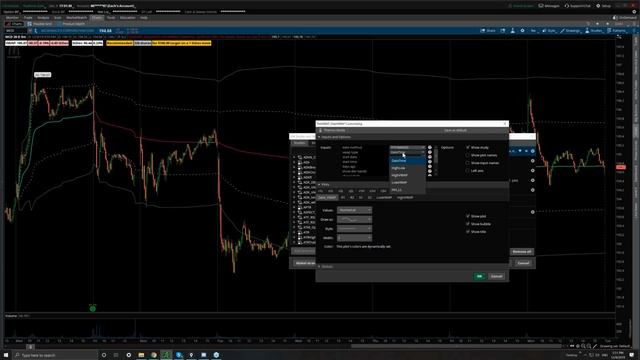Click the thinkorswim icon in the taskbar
The height and width of the screenshot is (360, 640).
[x=166, y=355]
